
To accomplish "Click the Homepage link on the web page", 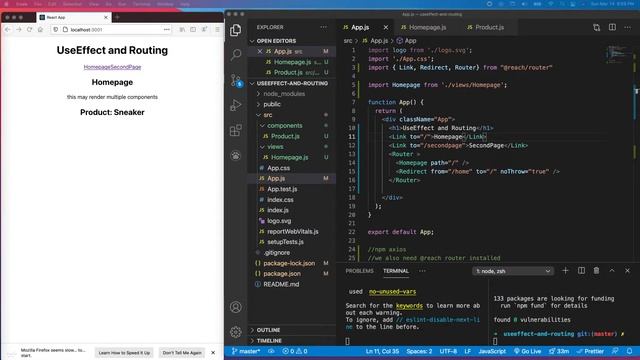I will click(97, 67).
